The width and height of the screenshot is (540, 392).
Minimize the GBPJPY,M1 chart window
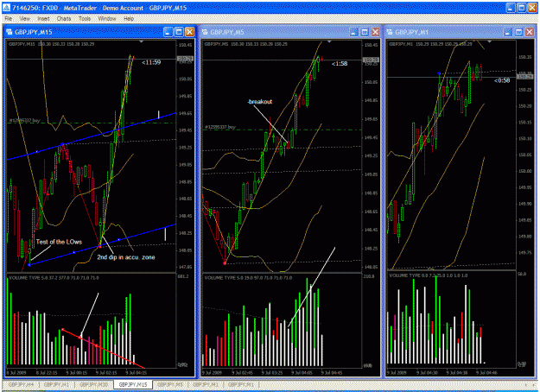[x=508, y=32]
